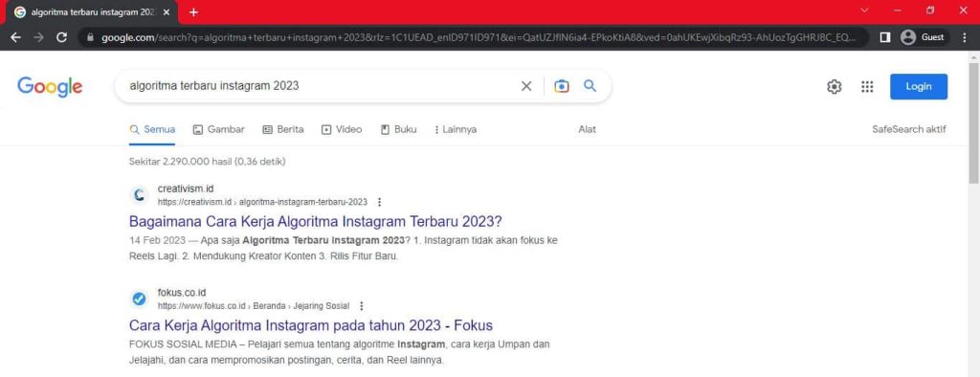Open Bagaimana Cara Kerja Algoritma Instagram link
980x377 pixels.
[316, 221]
